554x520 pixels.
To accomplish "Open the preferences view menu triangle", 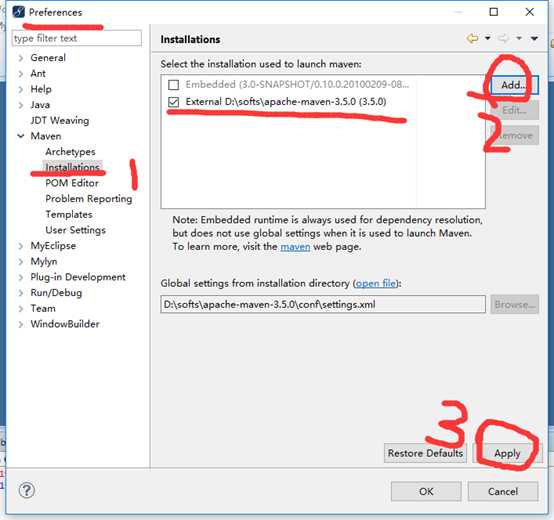I will (534, 38).
